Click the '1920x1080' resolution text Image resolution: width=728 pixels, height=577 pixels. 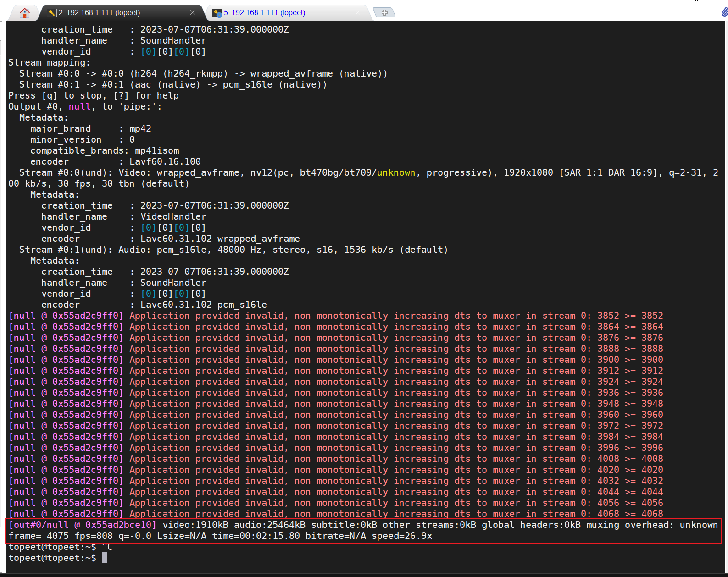point(528,172)
